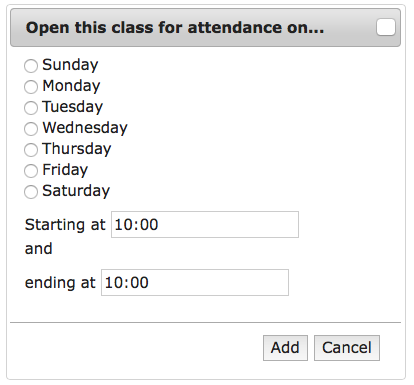Select the Saturday radio button
This screenshot has width=414, height=385.
pos(31,192)
